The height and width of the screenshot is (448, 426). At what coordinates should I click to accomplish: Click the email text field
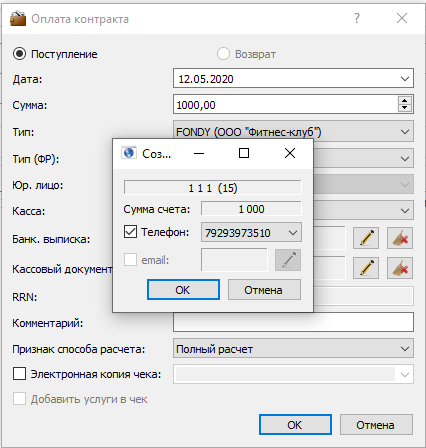(x=234, y=260)
